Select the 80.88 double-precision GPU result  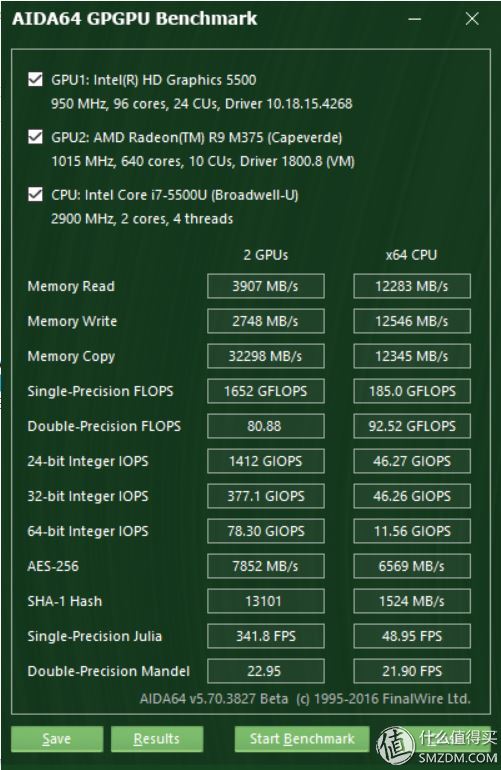[x=266, y=426]
